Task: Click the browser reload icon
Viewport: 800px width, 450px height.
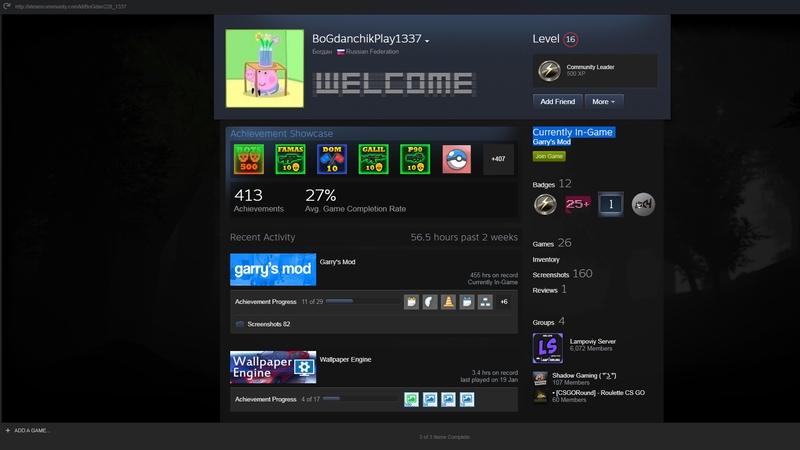Action: (x=7, y=6)
